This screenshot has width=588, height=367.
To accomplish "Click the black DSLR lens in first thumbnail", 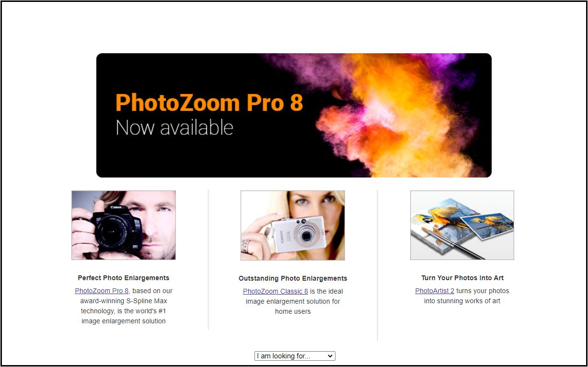I will coord(114,233).
